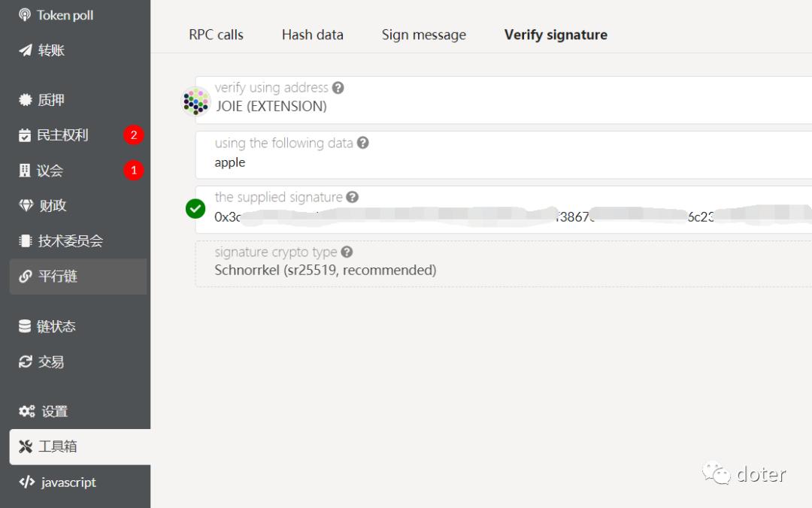Open the 设置 settings page
The width and height of the screenshot is (812, 508).
click(x=54, y=412)
